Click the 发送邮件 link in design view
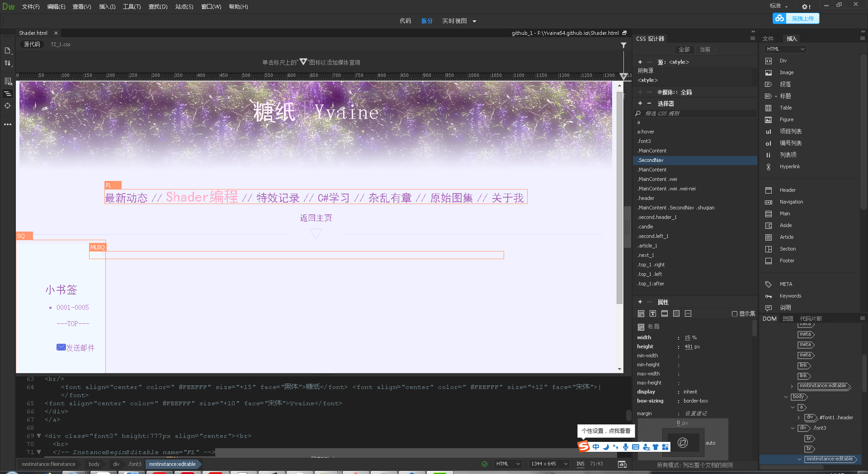 click(x=80, y=348)
